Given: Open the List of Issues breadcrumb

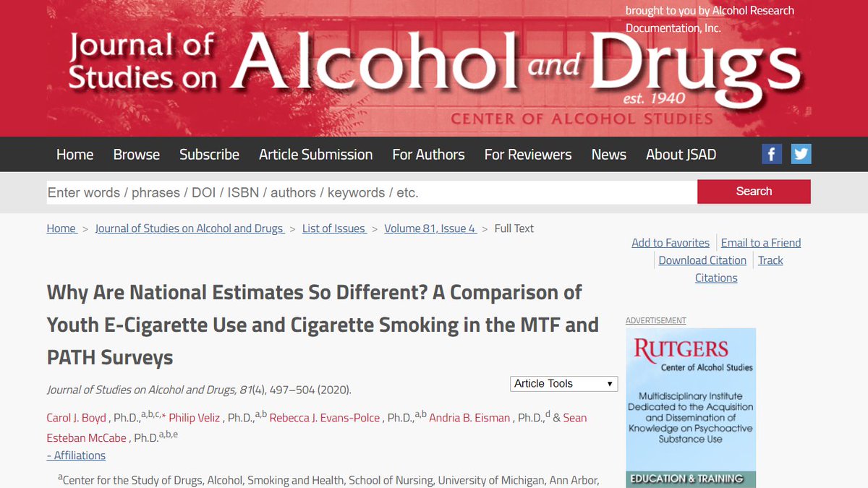Looking at the screenshot, I should point(334,228).
